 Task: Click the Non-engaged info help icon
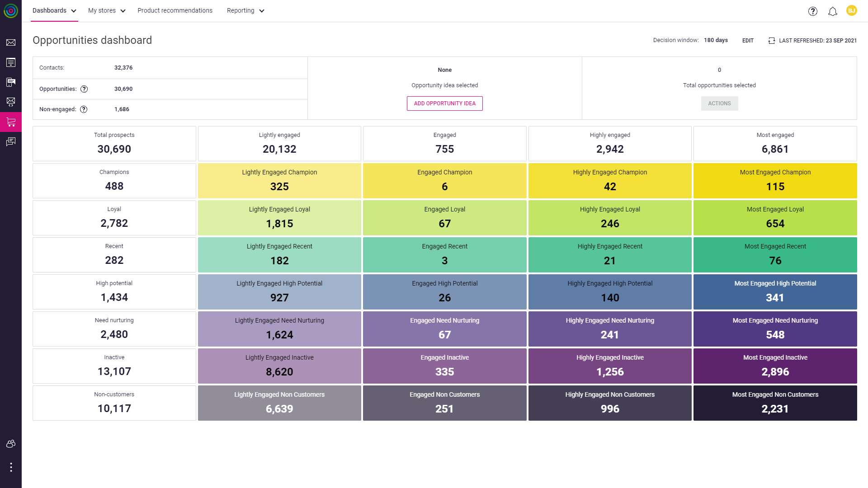coord(84,109)
